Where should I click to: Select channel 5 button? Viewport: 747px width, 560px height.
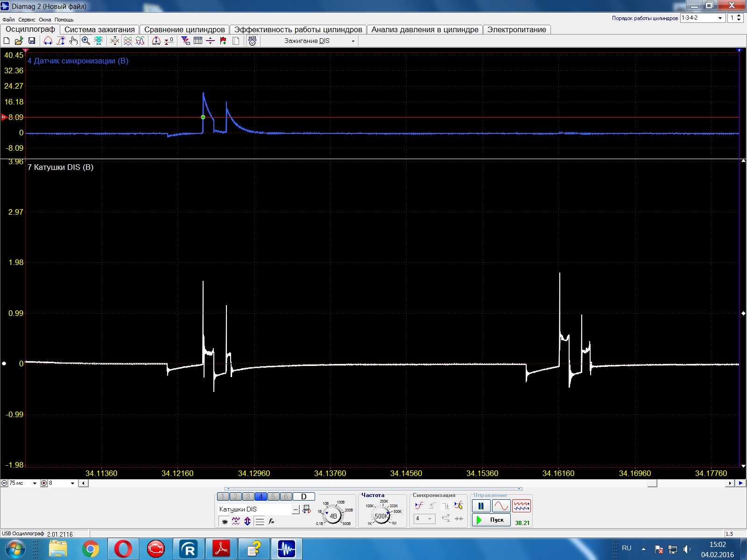274,497
